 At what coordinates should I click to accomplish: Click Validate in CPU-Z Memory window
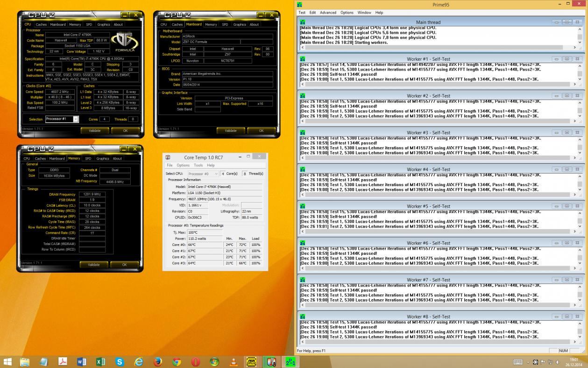click(94, 265)
